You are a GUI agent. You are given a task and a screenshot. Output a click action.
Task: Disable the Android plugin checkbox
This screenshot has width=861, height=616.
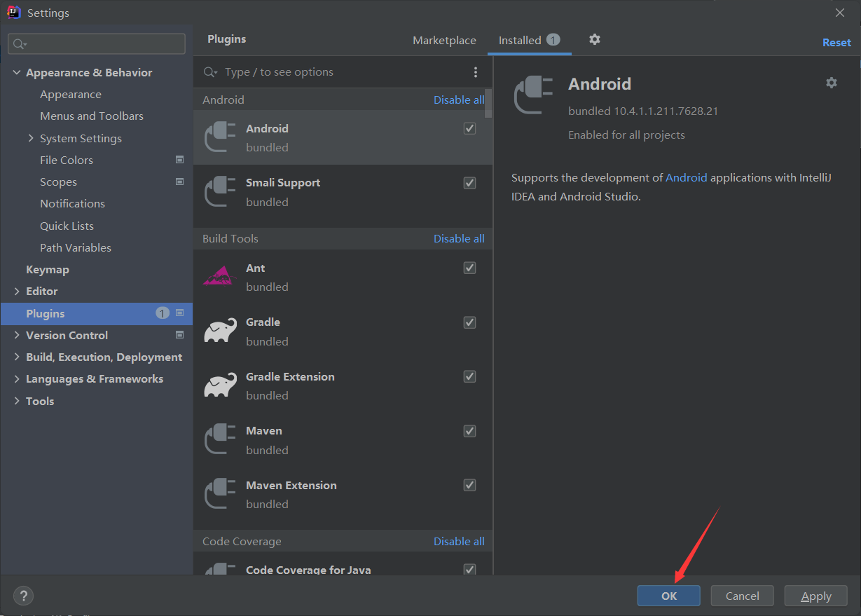(x=470, y=128)
